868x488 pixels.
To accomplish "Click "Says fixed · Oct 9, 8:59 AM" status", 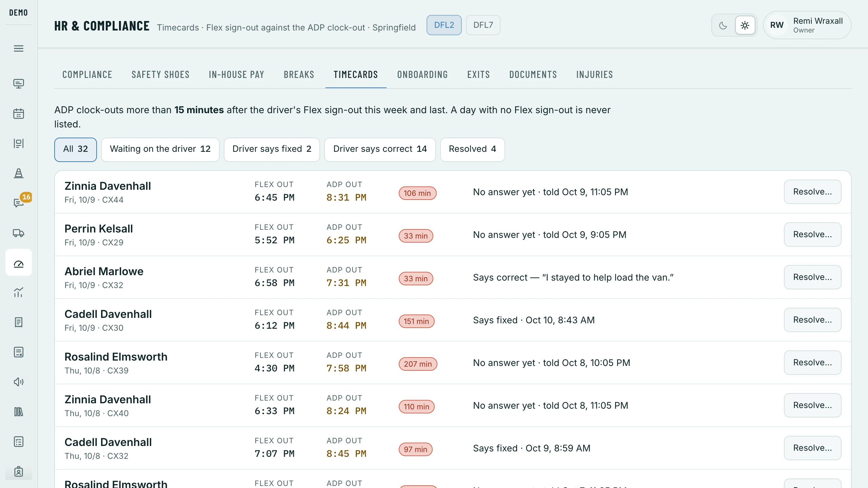I will pos(532,448).
